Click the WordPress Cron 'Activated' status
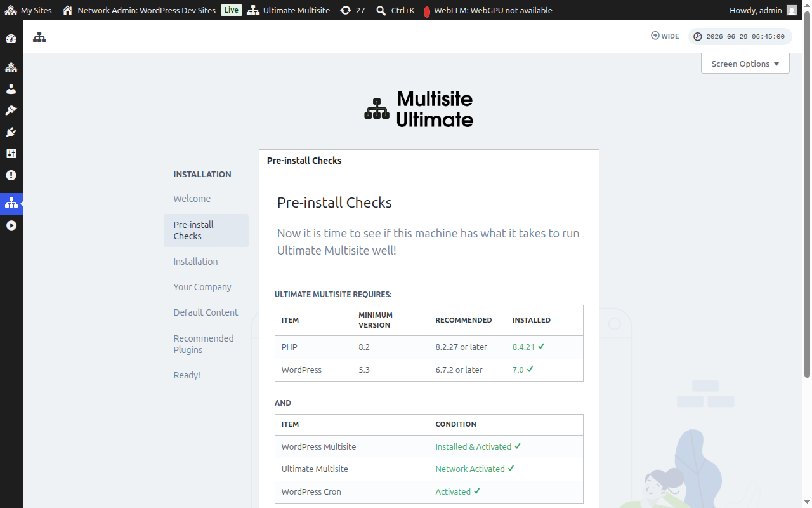812x508 pixels. coord(453,491)
